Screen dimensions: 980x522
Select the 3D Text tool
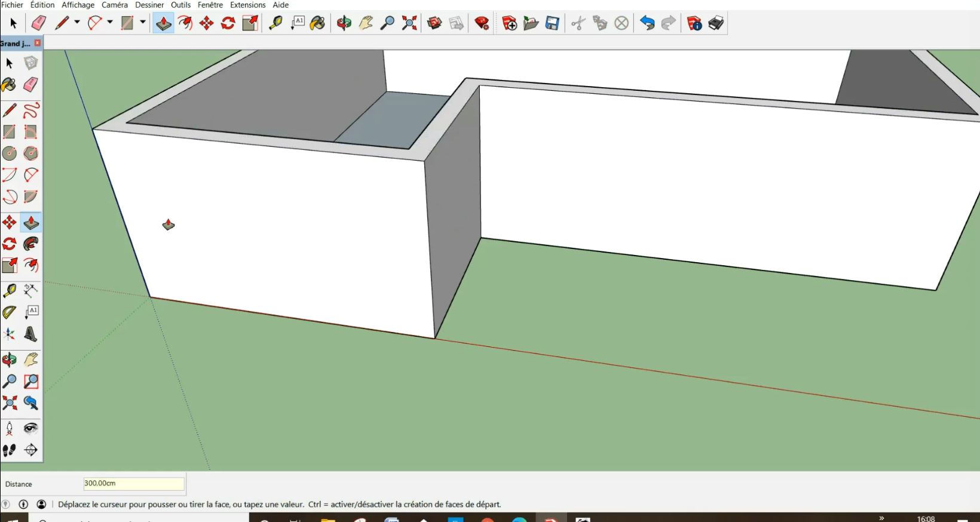pos(30,334)
